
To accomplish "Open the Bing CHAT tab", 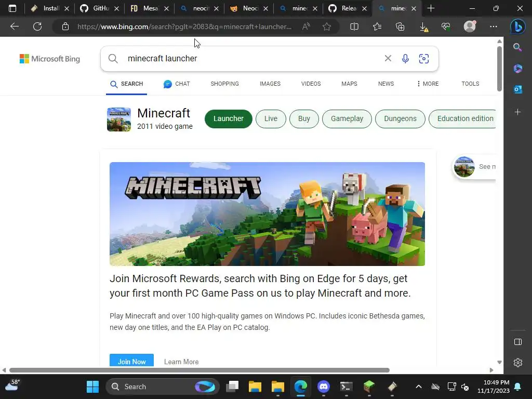I will tap(177, 84).
